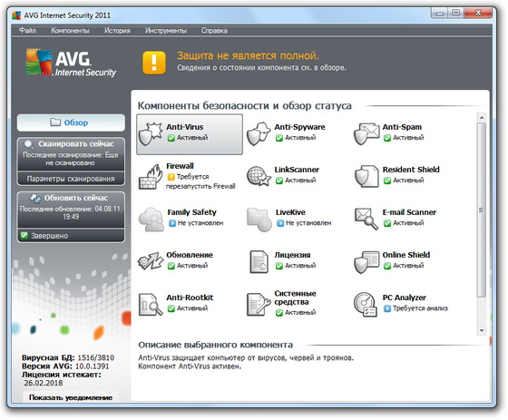Viewport: 508px width, 420px height.
Task: Open the Компоненты menu
Action: [x=71, y=31]
